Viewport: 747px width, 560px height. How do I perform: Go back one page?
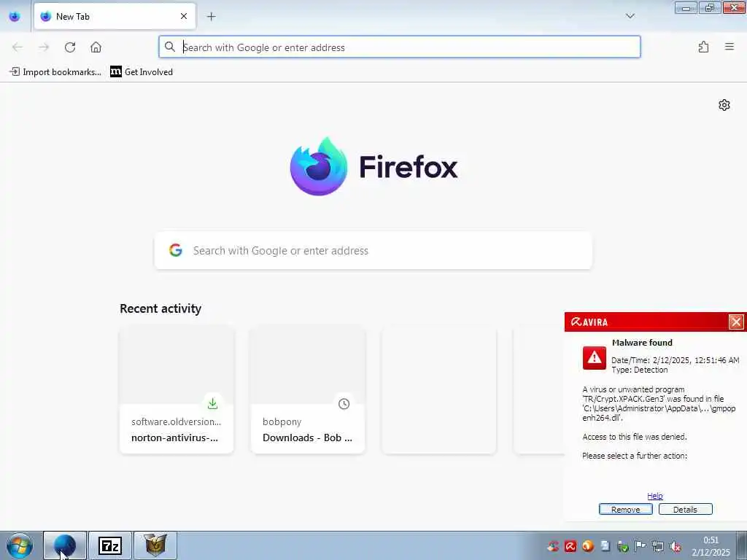(x=18, y=47)
